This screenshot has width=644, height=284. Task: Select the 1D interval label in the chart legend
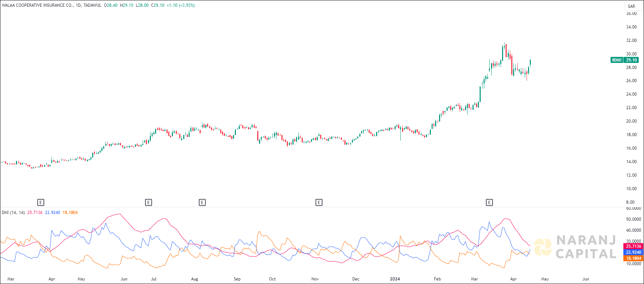[78, 5]
